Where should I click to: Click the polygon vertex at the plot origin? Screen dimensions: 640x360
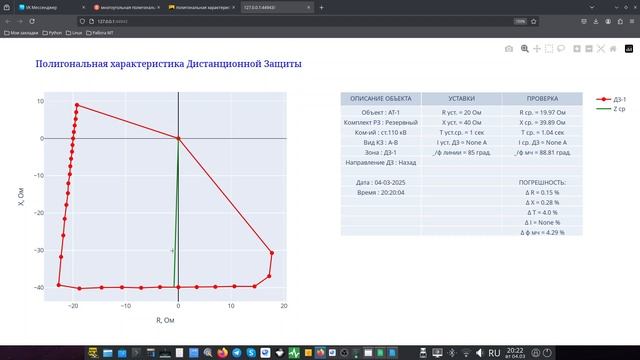(178, 138)
